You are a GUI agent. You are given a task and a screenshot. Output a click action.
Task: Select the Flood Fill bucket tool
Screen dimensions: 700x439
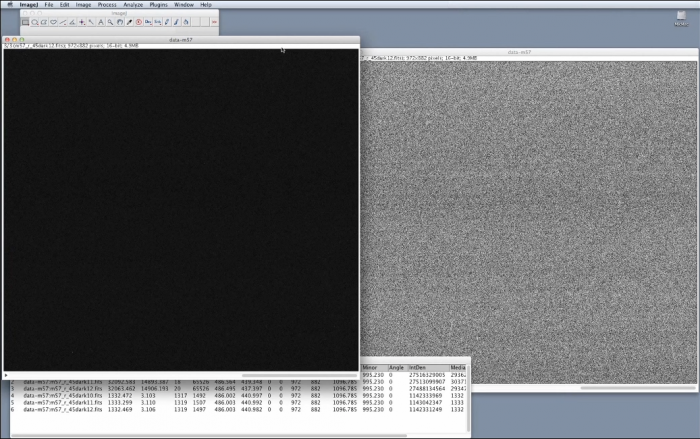(x=186, y=22)
